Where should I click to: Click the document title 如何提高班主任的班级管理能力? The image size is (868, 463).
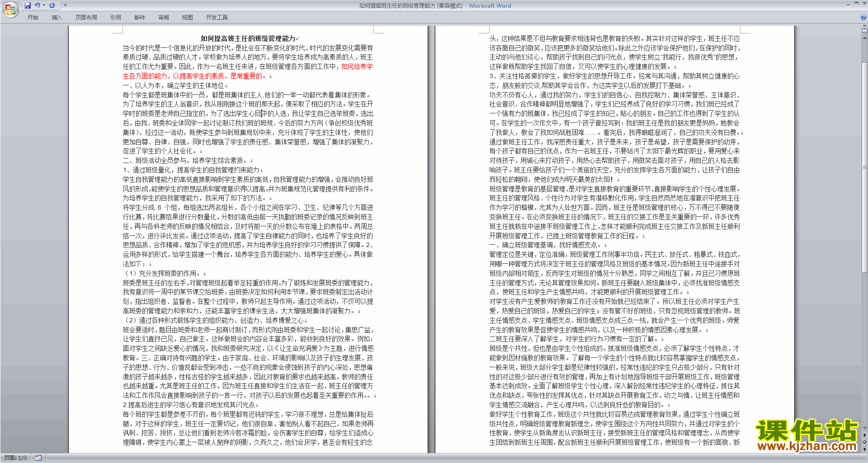[x=248, y=38]
